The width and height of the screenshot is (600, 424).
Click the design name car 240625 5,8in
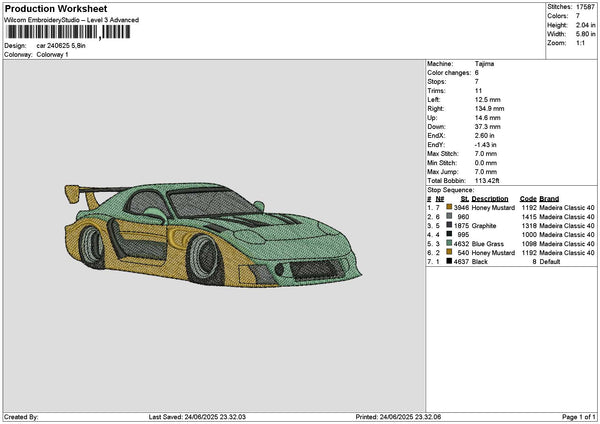tap(61, 46)
